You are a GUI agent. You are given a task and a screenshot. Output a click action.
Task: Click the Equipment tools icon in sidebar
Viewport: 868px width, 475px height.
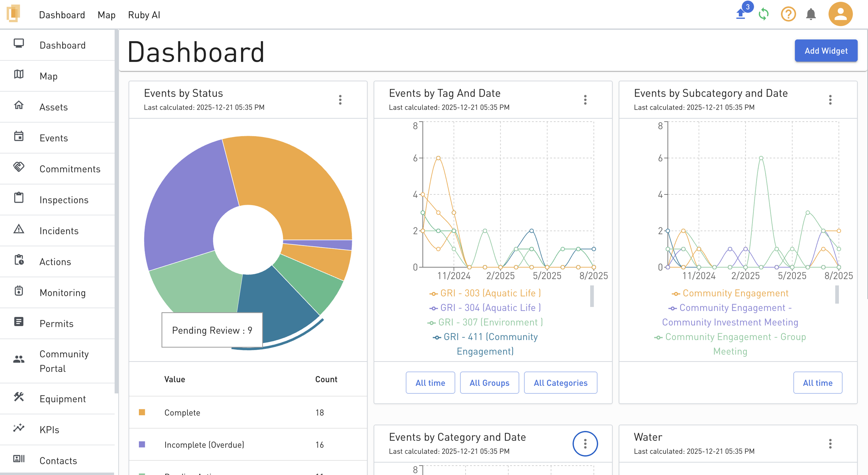19,397
